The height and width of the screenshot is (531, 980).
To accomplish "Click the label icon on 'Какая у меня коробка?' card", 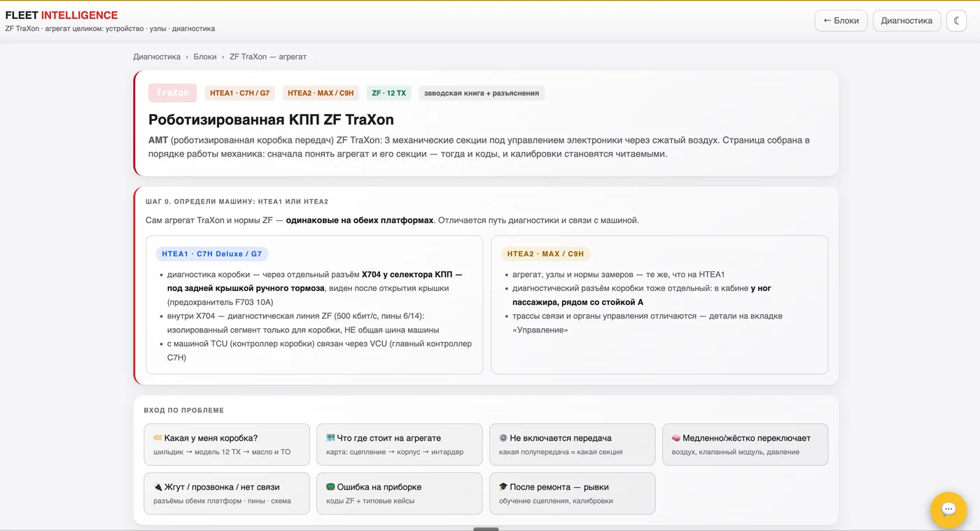I will pos(157,438).
